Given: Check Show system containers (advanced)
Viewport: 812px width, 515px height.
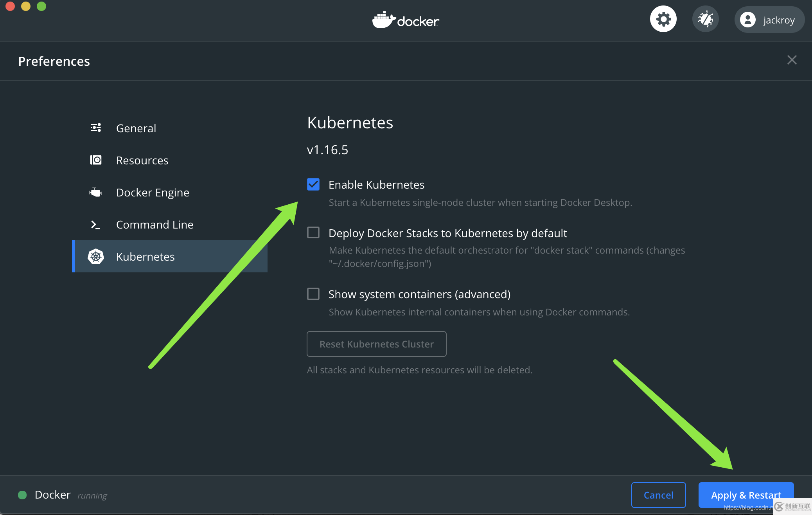Looking at the screenshot, I should click(313, 294).
